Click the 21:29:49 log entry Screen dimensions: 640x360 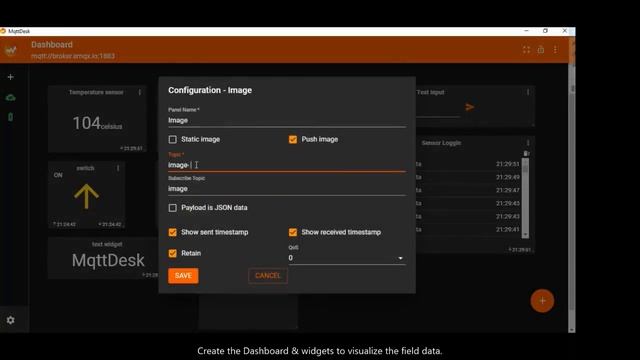point(508,177)
